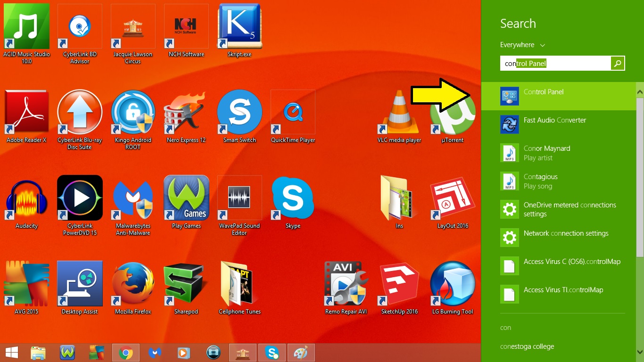Open Nero Express 12 shortcut
The height and width of the screenshot is (362, 644).
186,112
